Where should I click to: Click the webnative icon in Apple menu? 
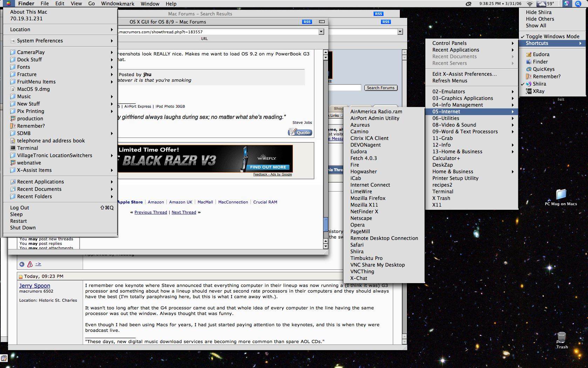[x=13, y=163]
